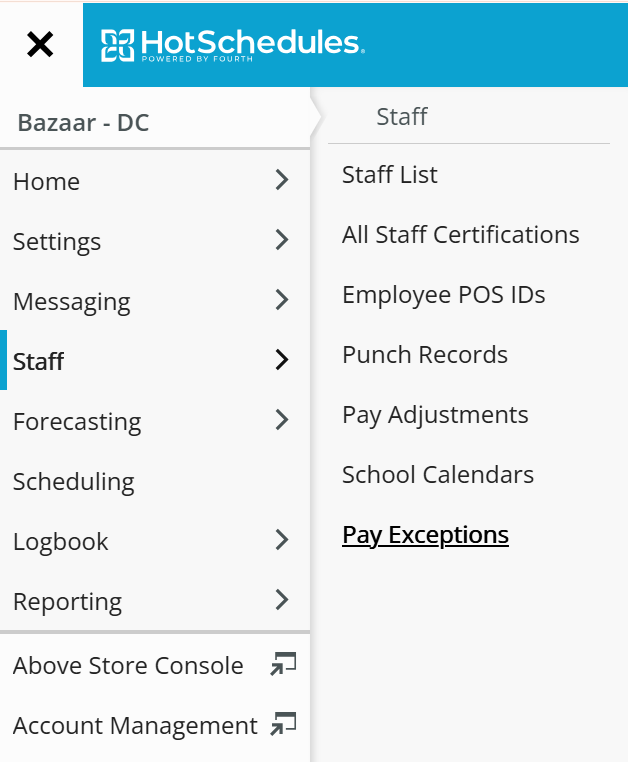628x762 pixels.
Task: Expand the Messaging chevron arrow
Action: click(282, 299)
